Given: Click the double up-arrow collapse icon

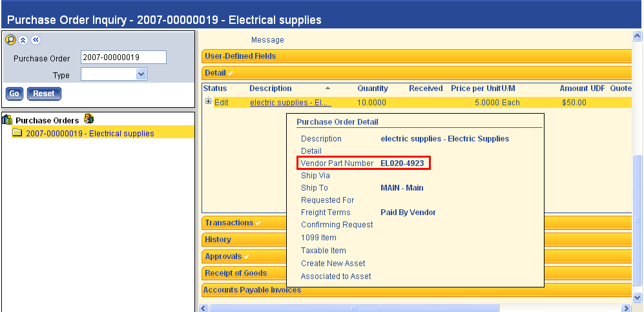Looking at the screenshot, I should click(23, 40).
